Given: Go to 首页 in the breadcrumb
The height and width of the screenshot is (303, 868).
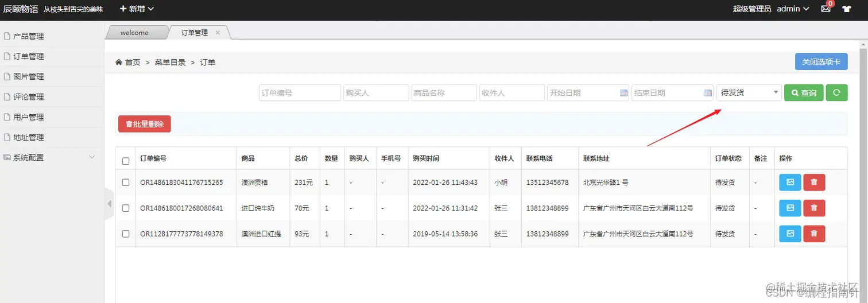Looking at the screenshot, I should tap(133, 62).
